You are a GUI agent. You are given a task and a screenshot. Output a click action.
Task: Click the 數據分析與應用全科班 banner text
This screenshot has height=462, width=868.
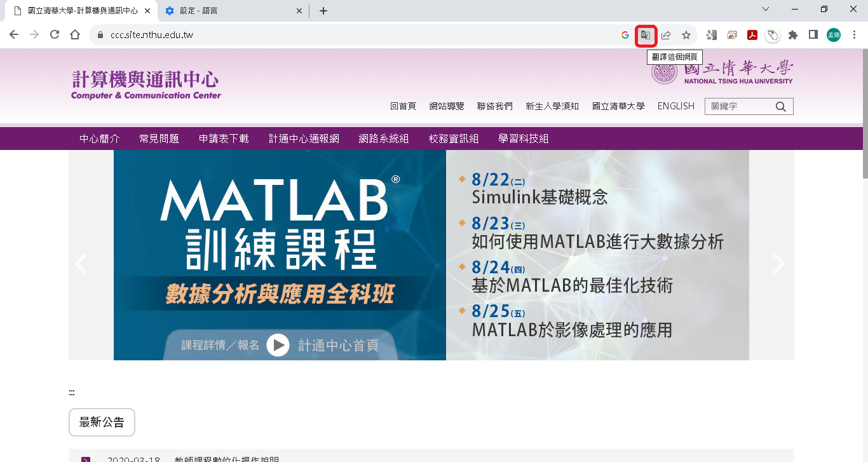(280, 294)
